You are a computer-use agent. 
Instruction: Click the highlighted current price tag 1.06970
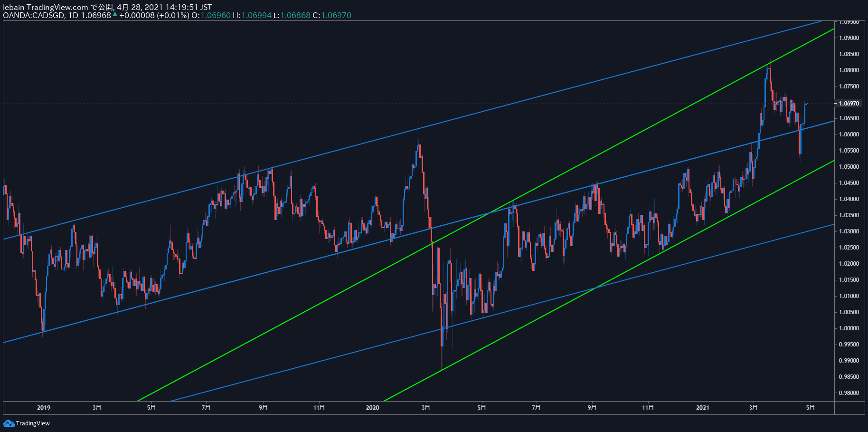click(x=849, y=103)
